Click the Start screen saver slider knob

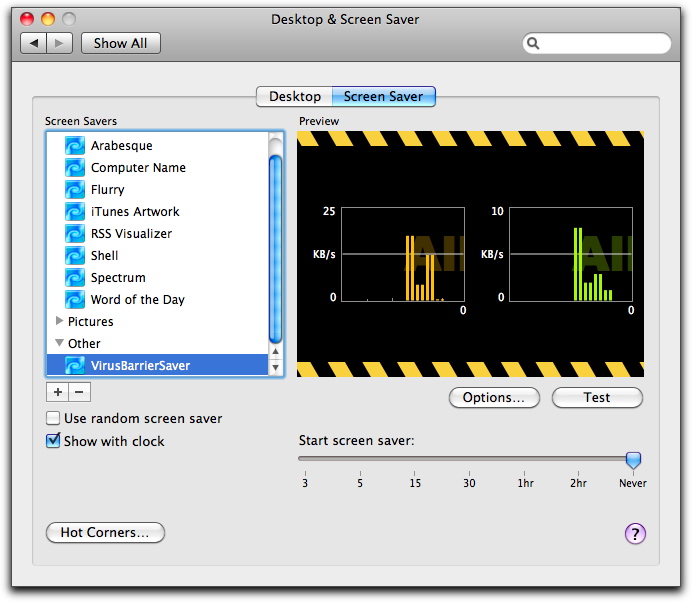click(633, 460)
